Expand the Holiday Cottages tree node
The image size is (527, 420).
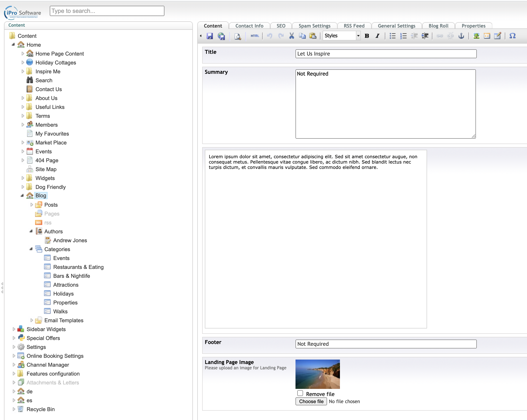pos(23,63)
